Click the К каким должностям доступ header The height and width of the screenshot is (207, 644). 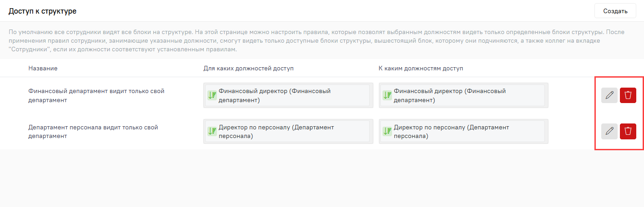tap(421, 68)
